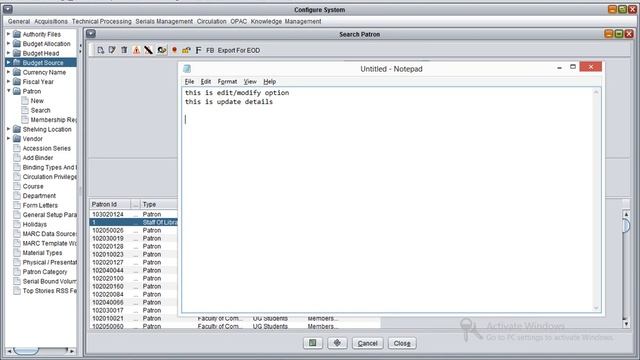Open the General menu
This screenshot has width=640, height=360.
(19, 21)
